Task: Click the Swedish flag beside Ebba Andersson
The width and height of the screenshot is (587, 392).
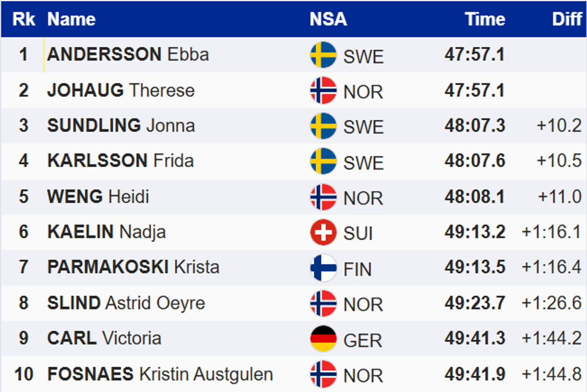Action: point(323,55)
